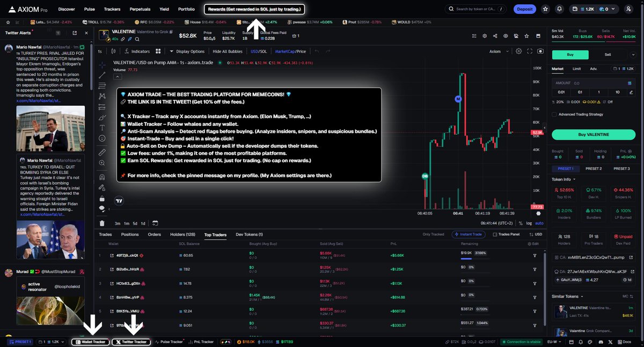
Task: Toggle the Trades Panel option
Action: pos(506,234)
